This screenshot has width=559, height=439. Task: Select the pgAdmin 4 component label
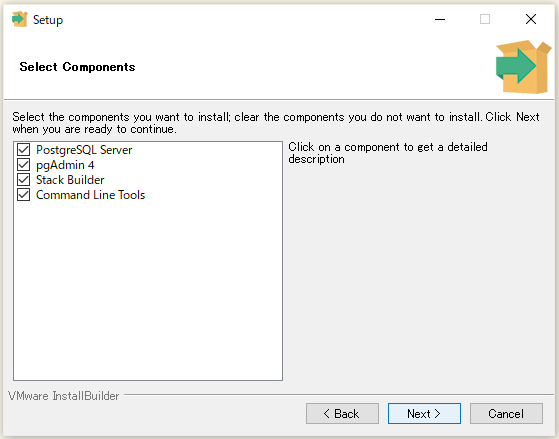[x=65, y=165]
